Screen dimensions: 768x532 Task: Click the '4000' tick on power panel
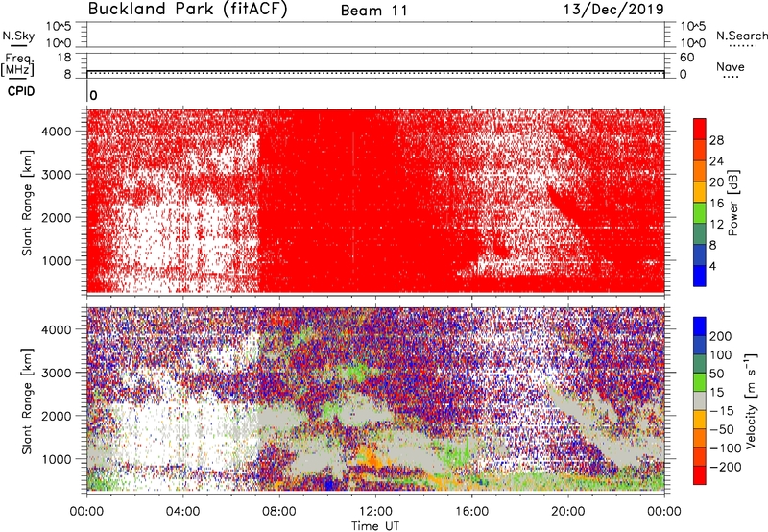pyautogui.click(x=57, y=132)
